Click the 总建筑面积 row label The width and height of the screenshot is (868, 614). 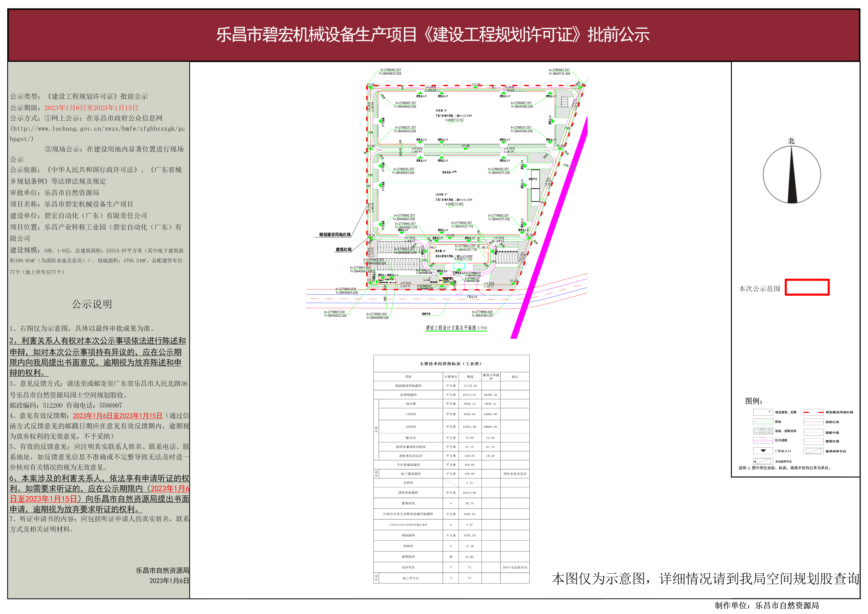[408, 395]
